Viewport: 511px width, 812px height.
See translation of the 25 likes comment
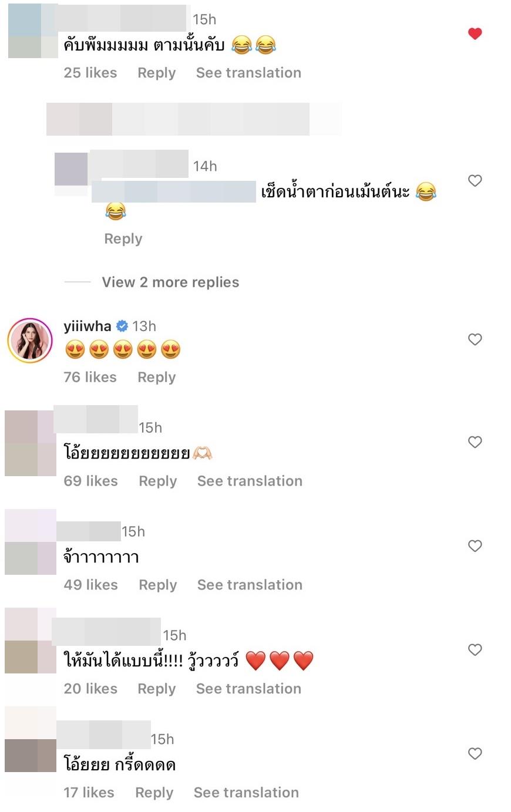point(248,73)
